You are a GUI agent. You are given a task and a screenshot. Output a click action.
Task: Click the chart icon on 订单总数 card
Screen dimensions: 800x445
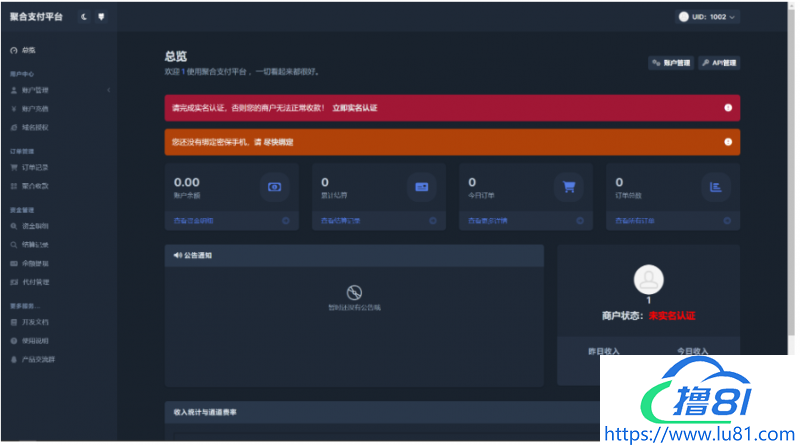coord(716,186)
